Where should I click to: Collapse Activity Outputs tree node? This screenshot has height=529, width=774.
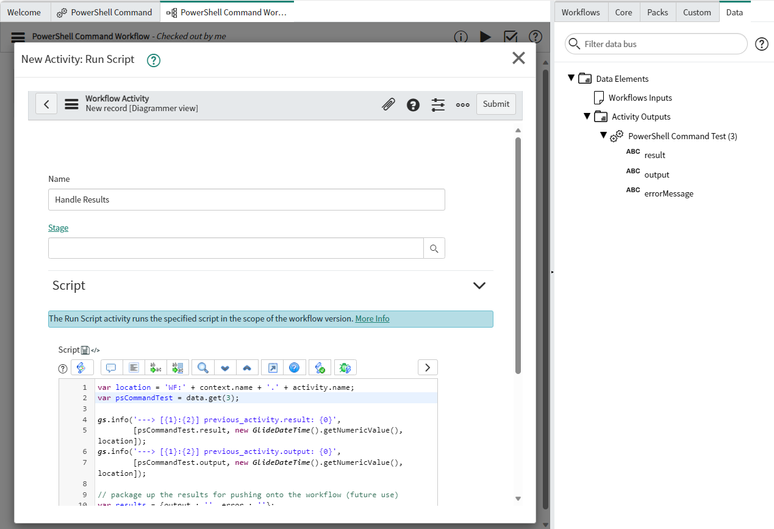tap(587, 116)
